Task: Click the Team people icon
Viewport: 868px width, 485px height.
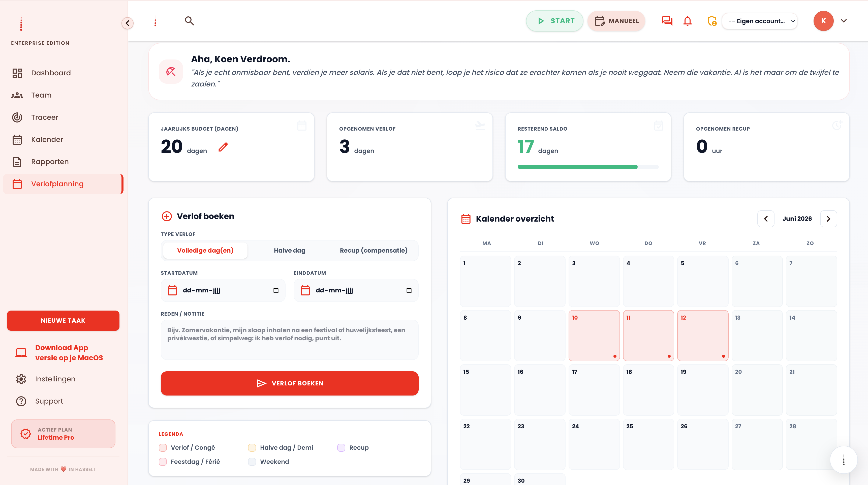Action: (x=17, y=95)
